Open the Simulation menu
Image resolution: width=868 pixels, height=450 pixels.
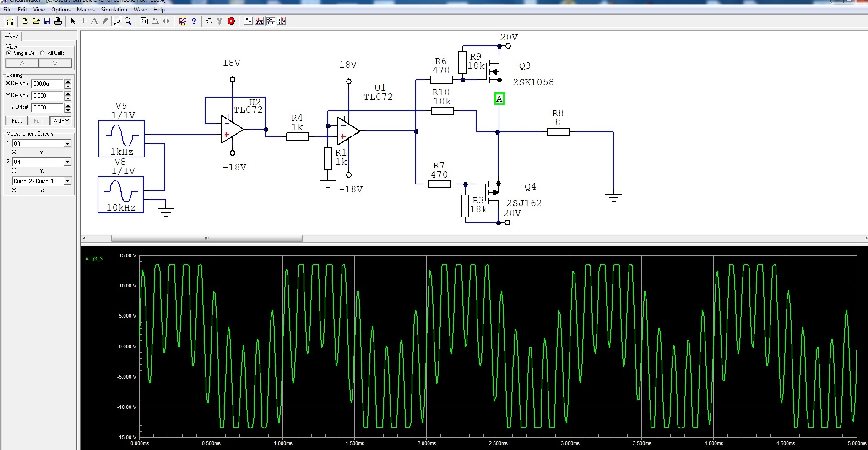click(114, 9)
